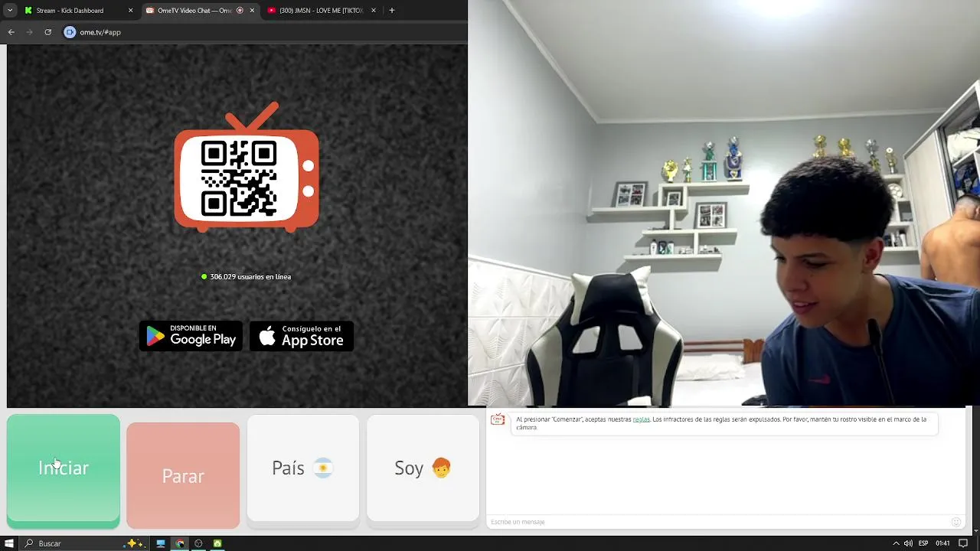
Task: Open the Windows Start menu
Action: tap(9, 543)
